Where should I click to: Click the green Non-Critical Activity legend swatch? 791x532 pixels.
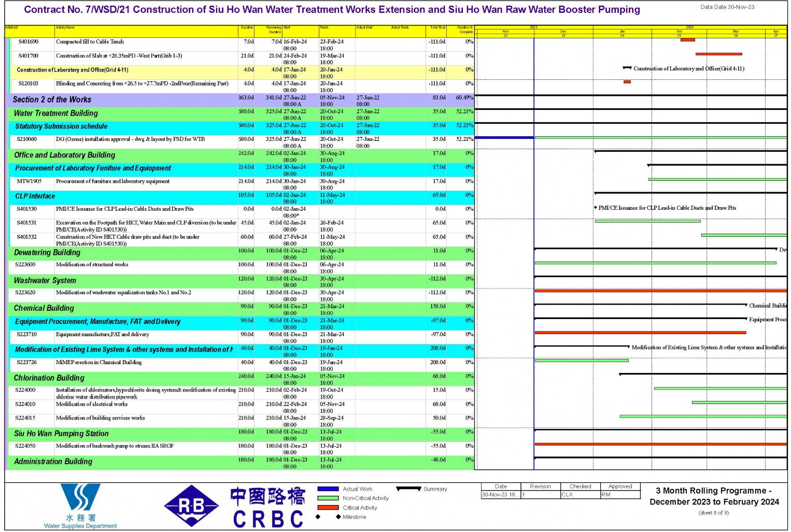328,498
